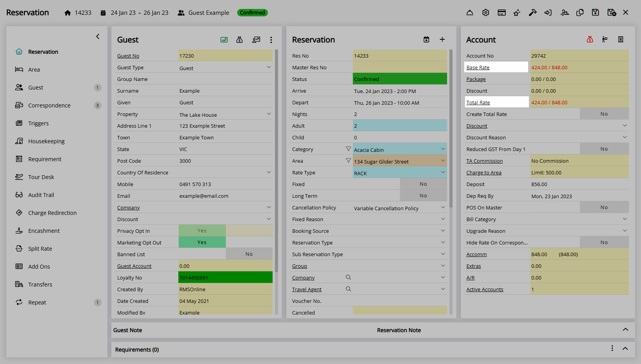Click the green card icon in Guest panel
This screenshot has height=364, width=641.
(224, 40)
